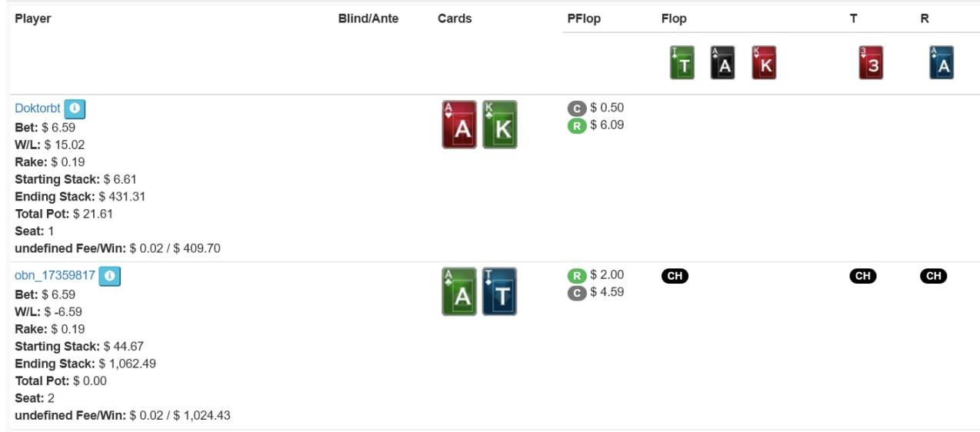Open the Doktorbt player profile link
The height and width of the screenshot is (432, 980).
(38, 109)
